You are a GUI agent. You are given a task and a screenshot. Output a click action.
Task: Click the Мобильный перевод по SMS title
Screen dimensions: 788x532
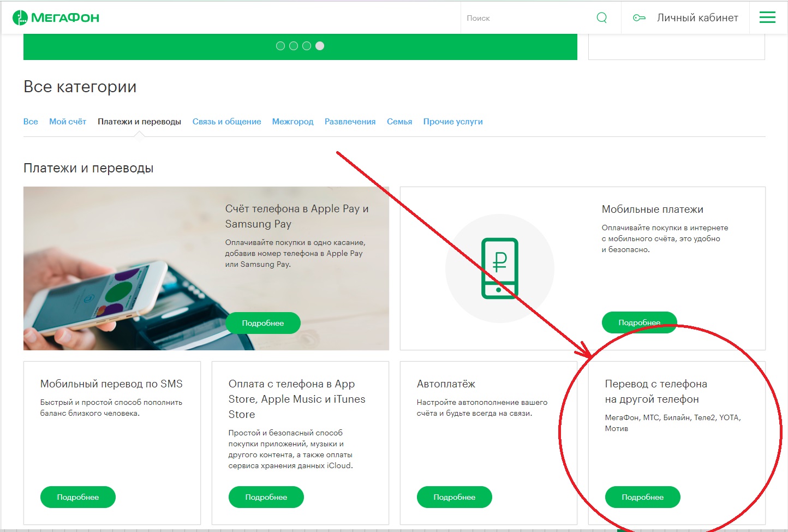(111, 384)
